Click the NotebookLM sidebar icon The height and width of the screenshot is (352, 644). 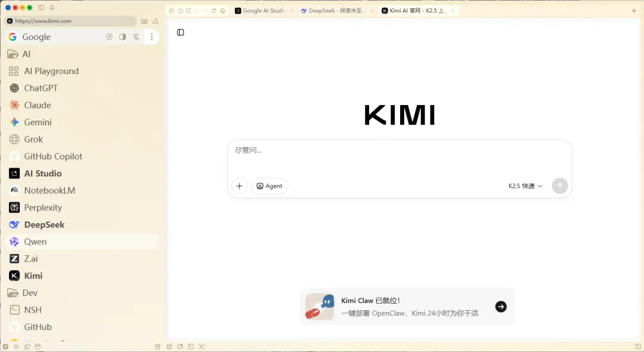tap(14, 190)
